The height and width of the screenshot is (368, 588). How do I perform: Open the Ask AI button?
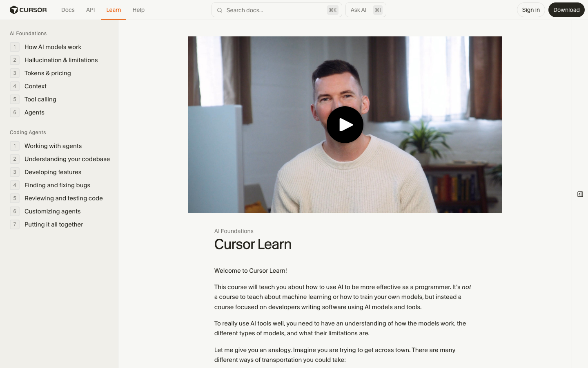tap(366, 10)
